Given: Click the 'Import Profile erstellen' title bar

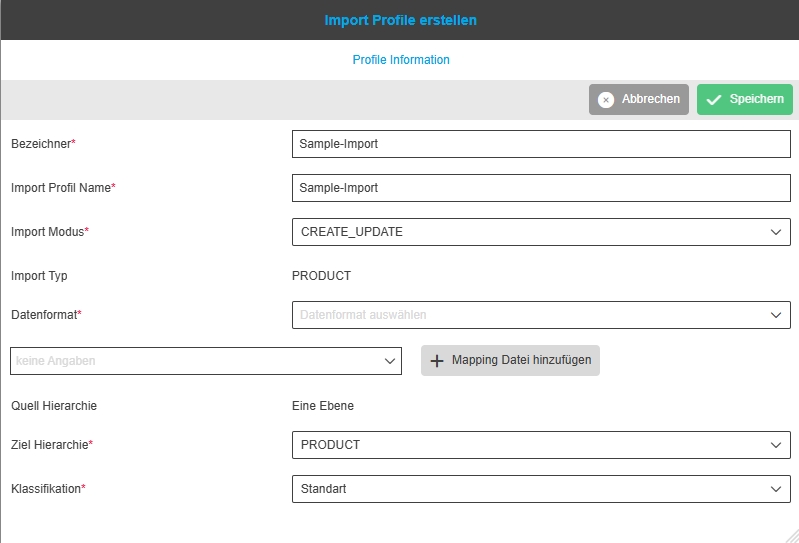Looking at the screenshot, I should pyautogui.click(x=400, y=20).
